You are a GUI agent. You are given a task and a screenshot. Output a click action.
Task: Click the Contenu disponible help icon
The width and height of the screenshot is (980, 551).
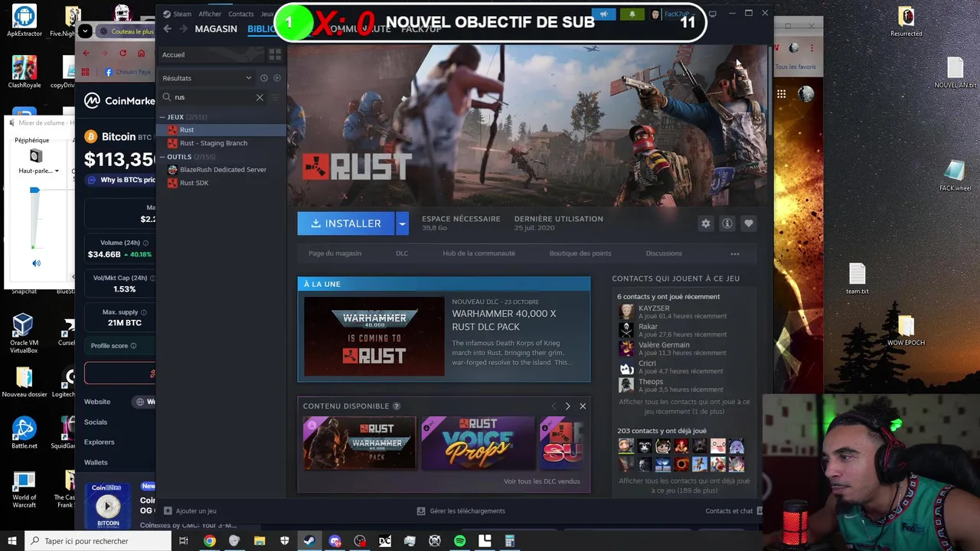(396, 406)
